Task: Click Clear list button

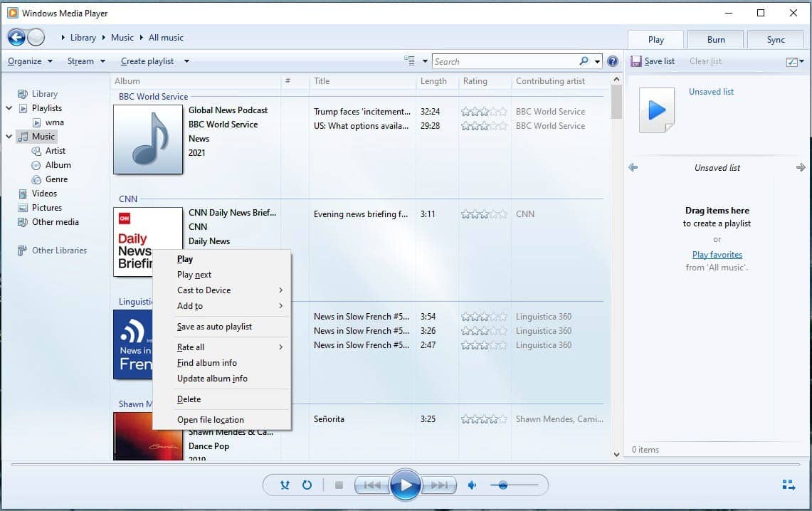Action: [705, 61]
